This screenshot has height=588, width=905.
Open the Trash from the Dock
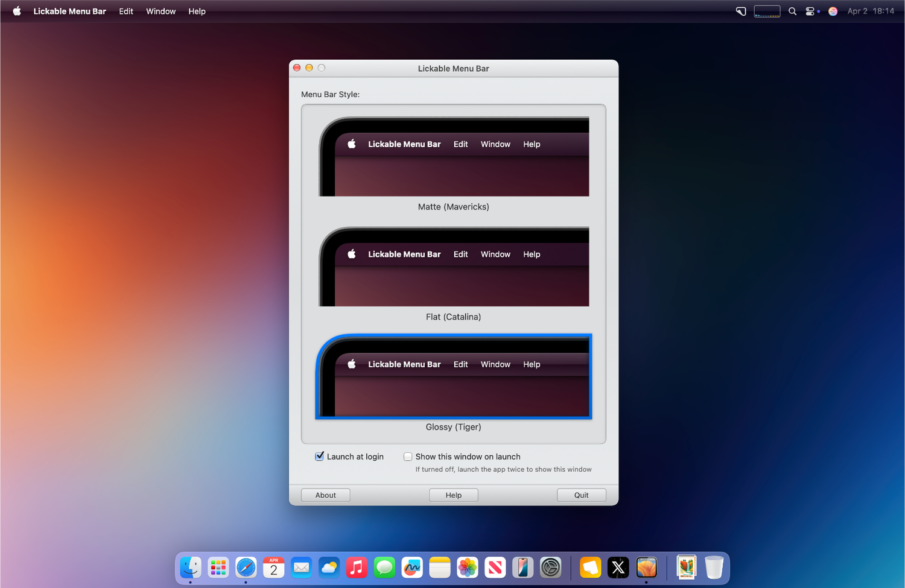(714, 567)
